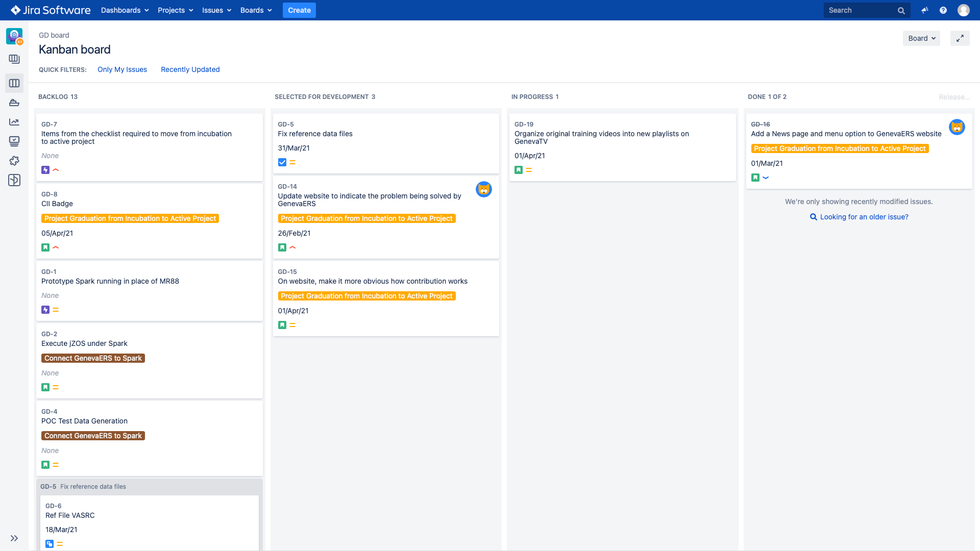Open Releases via the ship icon in sidebar
This screenshot has width=980, height=551.
14,103
